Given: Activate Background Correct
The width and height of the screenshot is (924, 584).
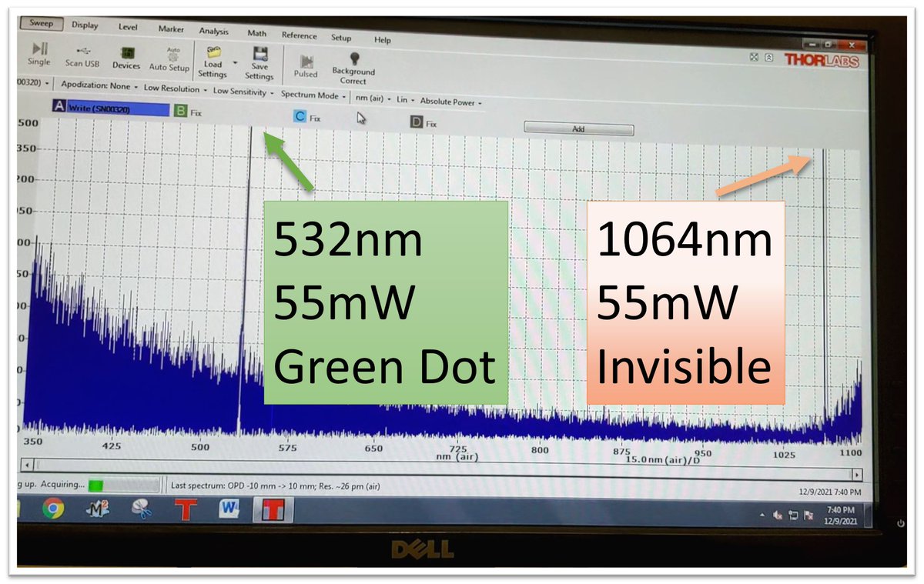Looking at the screenshot, I should pos(353,63).
